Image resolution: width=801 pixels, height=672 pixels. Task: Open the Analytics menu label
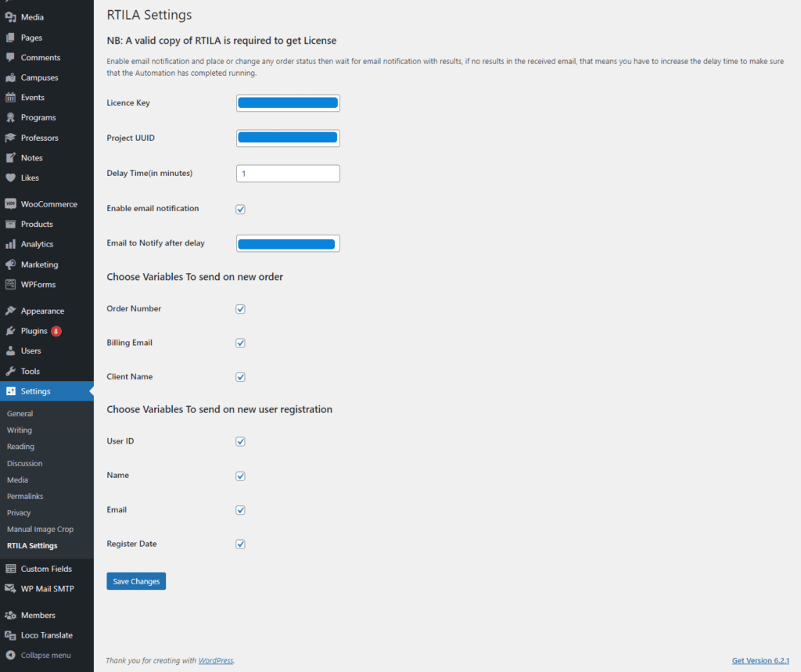coord(37,244)
